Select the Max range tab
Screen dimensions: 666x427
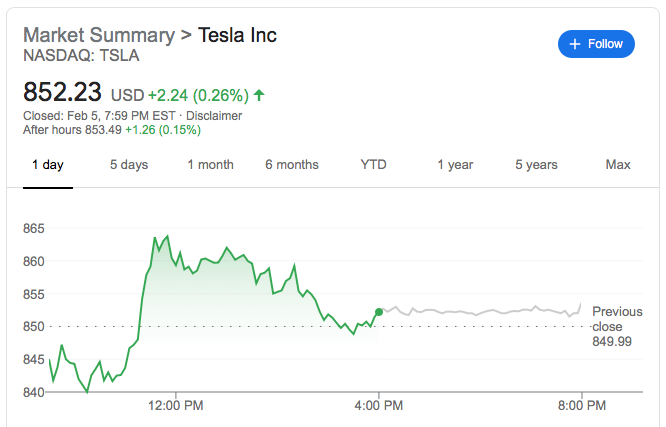(618, 165)
